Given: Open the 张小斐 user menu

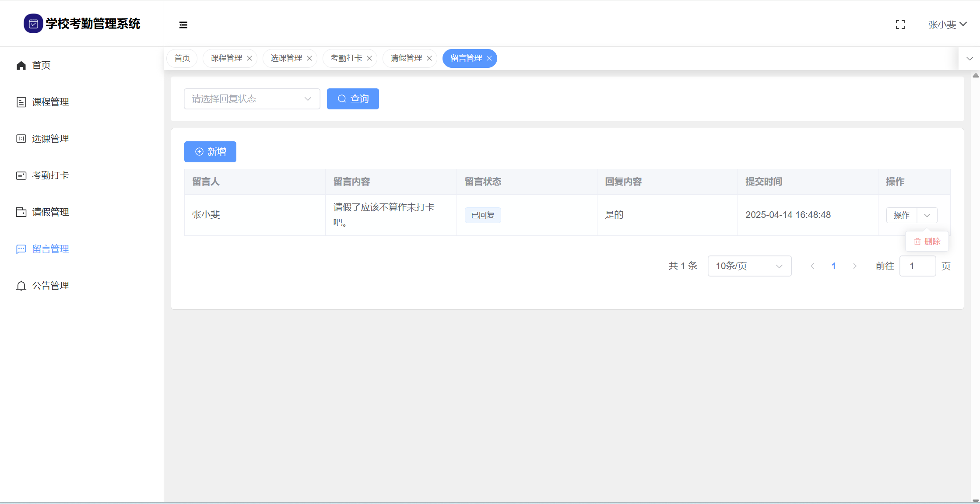Looking at the screenshot, I should 947,24.
